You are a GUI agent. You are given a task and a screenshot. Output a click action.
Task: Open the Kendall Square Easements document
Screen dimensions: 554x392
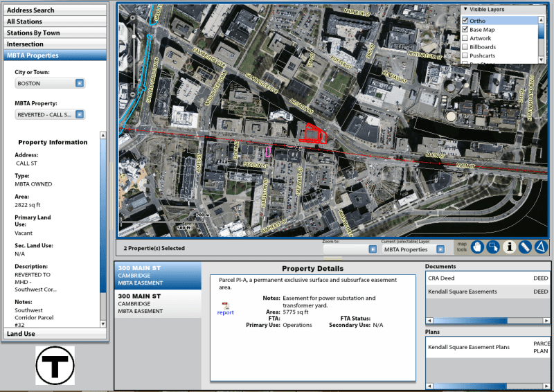tap(488, 292)
